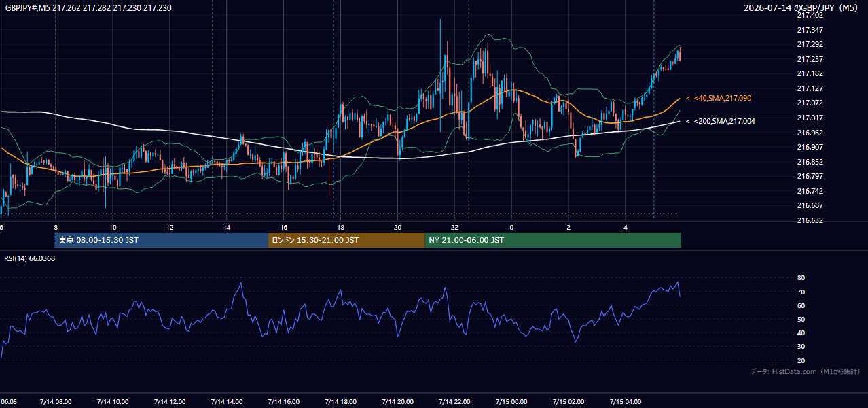Click the 7/14 12:00 time label
Image resolution: width=868 pixels, height=408 pixels.
[x=170, y=401]
